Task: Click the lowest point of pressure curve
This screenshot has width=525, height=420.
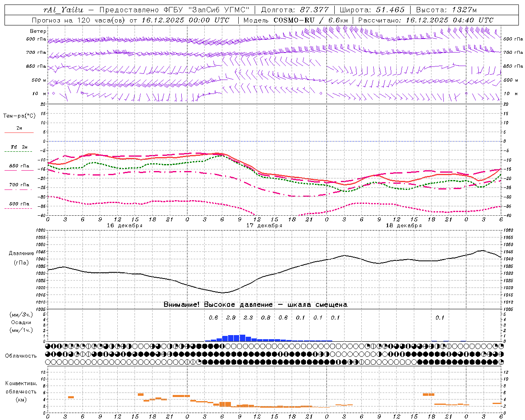Action: pos(223,292)
